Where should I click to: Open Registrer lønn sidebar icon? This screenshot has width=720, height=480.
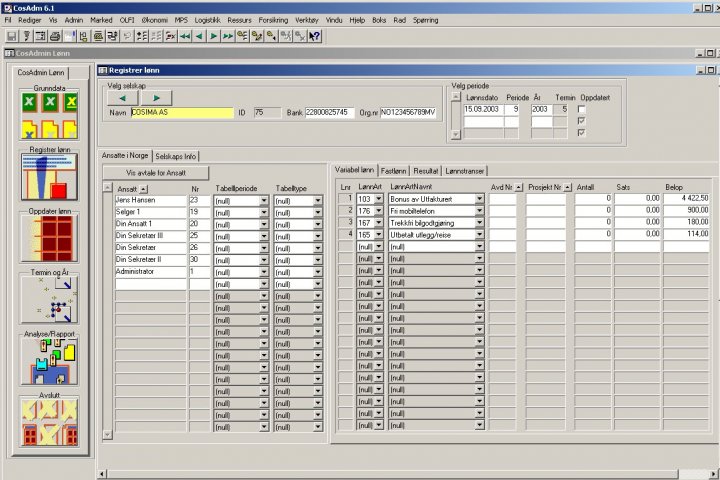pos(49,177)
